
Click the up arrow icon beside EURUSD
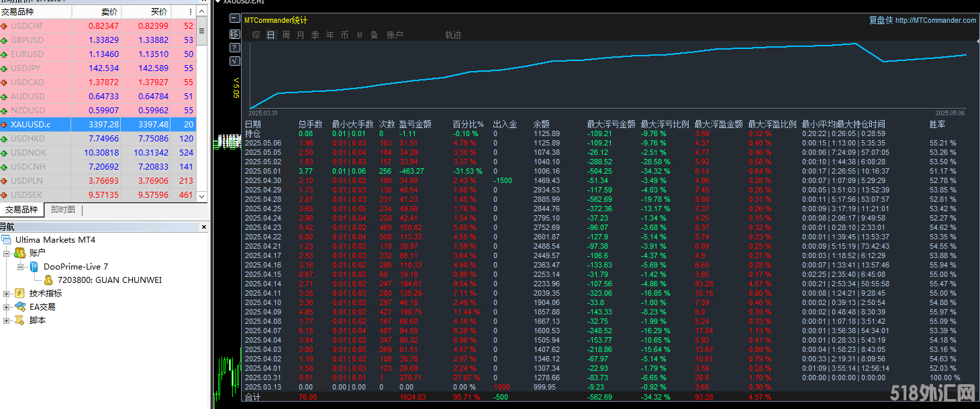[x=4, y=54]
